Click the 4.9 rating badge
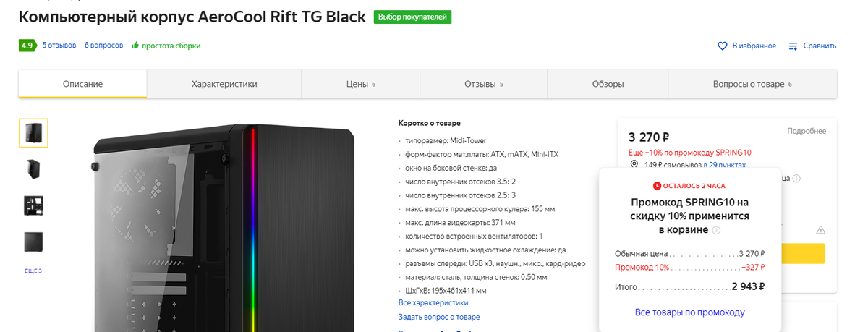Image resolution: width=868 pixels, height=332 pixels. click(x=27, y=46)
